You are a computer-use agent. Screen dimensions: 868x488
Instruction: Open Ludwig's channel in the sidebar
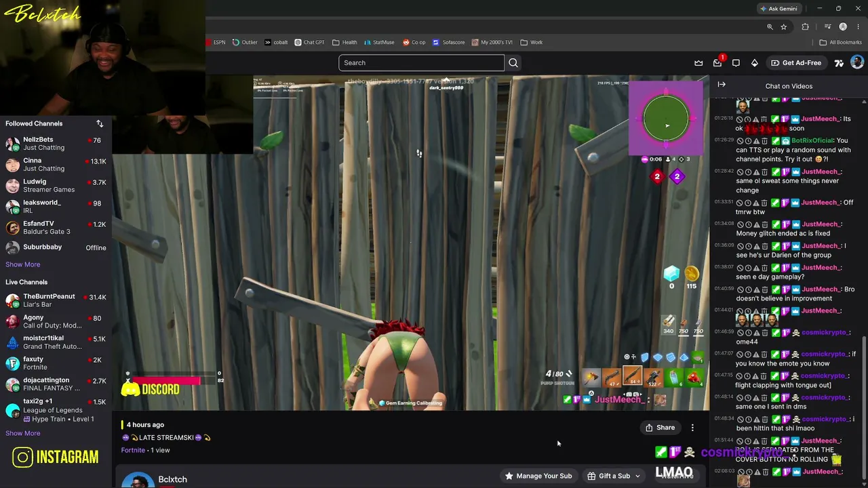[x=56, y=186]
